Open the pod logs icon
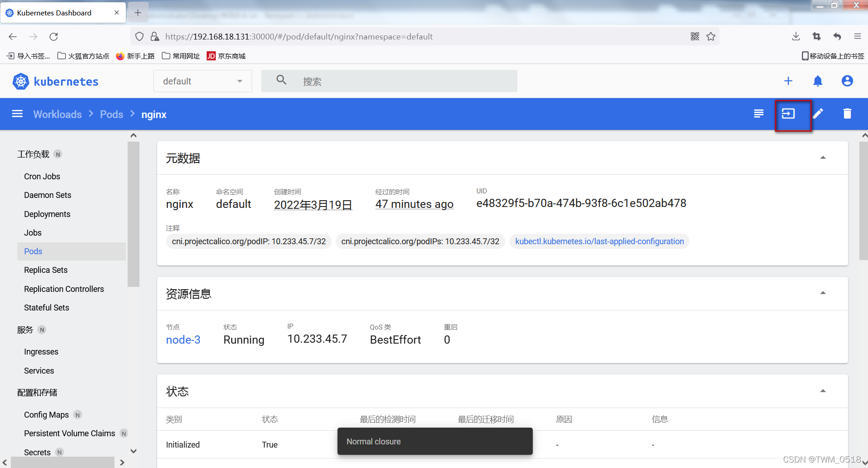This screenshot has width=868, height=468. pos(759,114)
